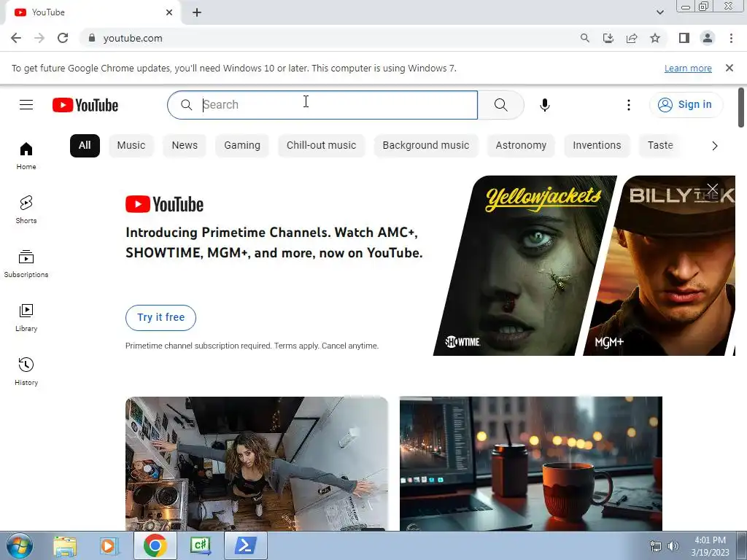Open History from the sidebar
This screenshot has width=747, height=560.
point(26,371)
